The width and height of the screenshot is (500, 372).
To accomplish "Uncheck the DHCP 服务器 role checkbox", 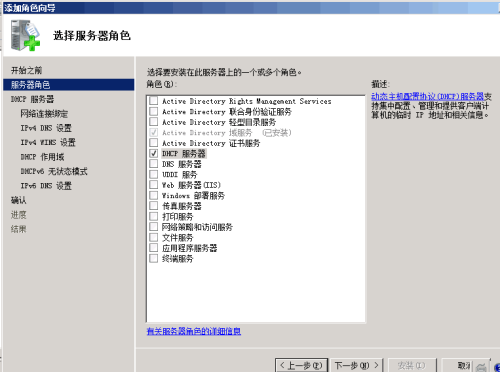I will (153, 153).
